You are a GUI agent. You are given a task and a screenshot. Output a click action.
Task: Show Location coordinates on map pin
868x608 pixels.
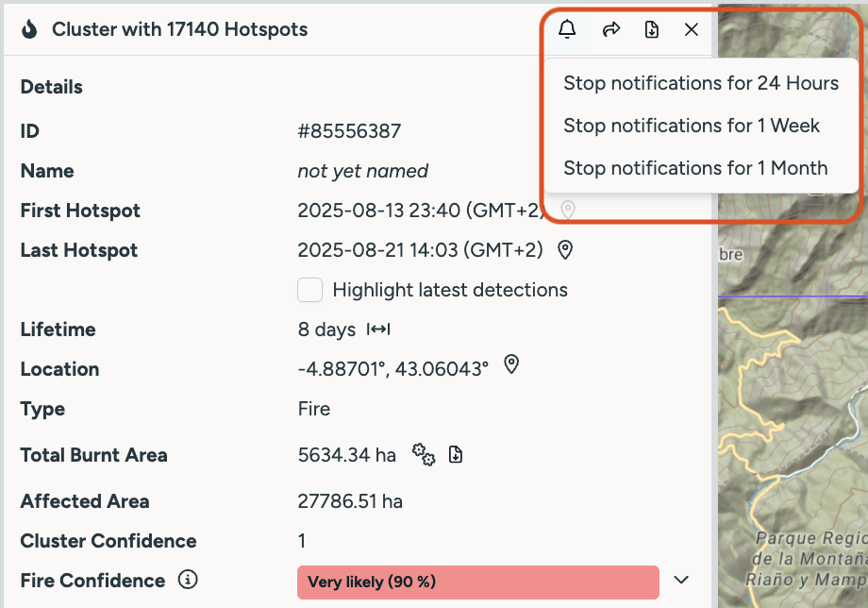[x=511, y=364]
